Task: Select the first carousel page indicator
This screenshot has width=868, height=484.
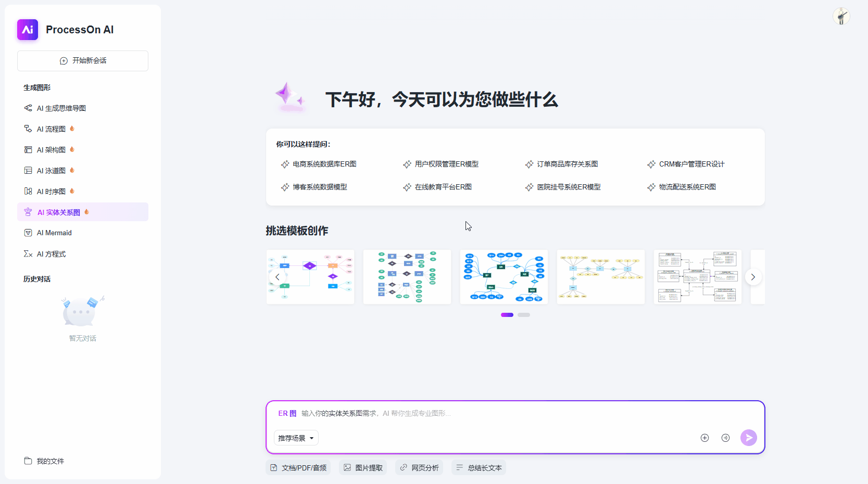Action: (x=507, y=315)
